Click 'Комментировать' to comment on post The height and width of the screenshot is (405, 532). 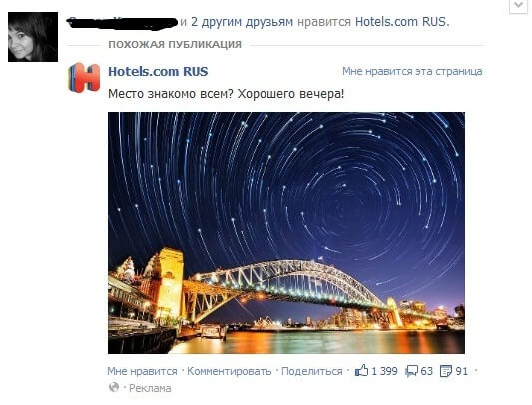(x=230, y=371)
